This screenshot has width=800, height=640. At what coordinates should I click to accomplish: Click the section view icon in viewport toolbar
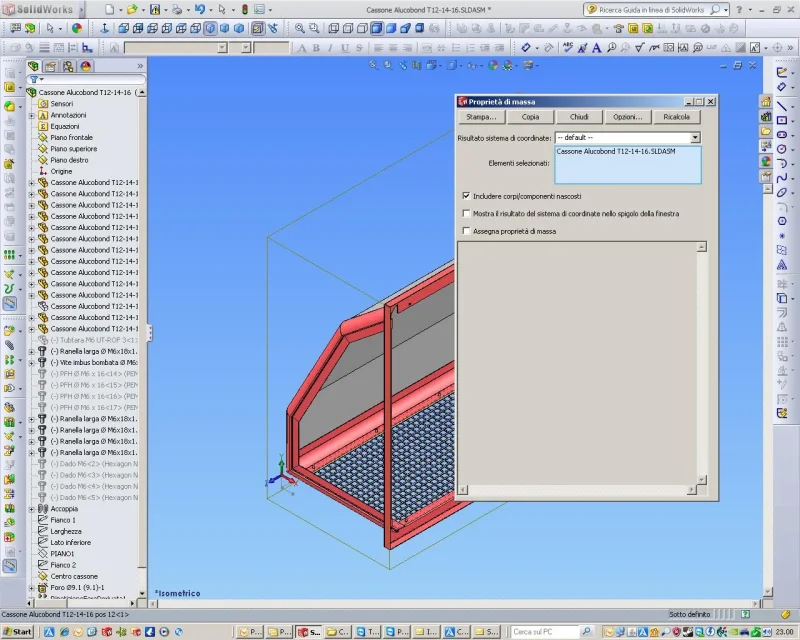[x=417, y=65]
